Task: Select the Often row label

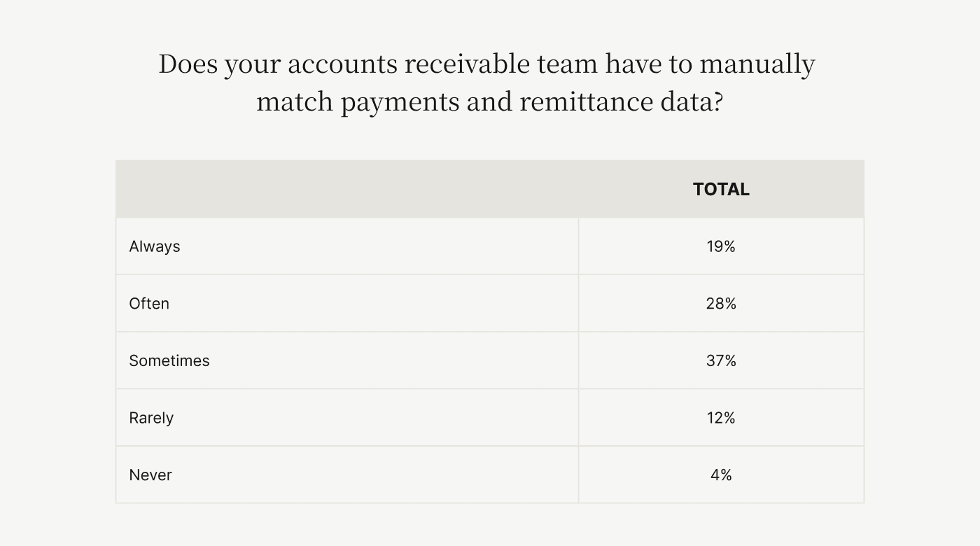Action: (x=149, y=304)
